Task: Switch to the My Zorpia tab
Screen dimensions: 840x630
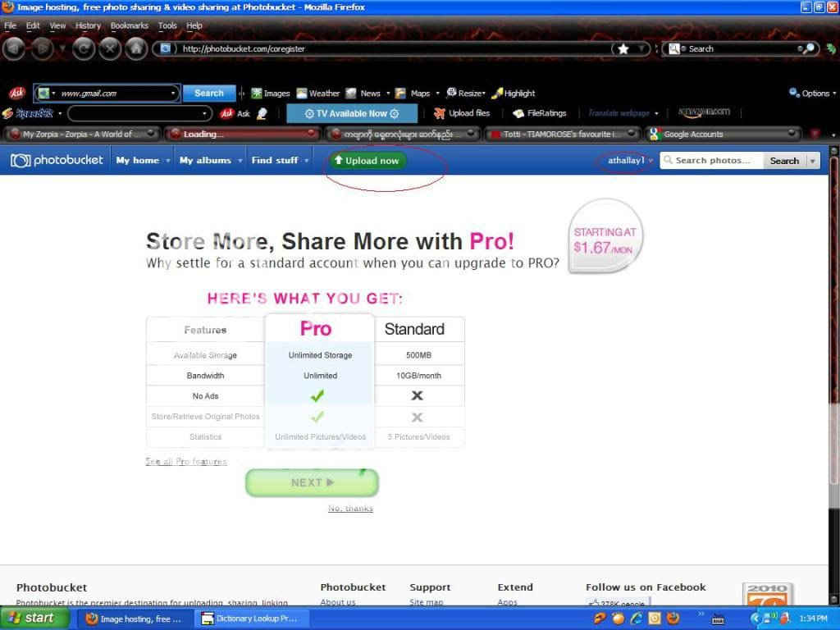Action: coord(80,134)
